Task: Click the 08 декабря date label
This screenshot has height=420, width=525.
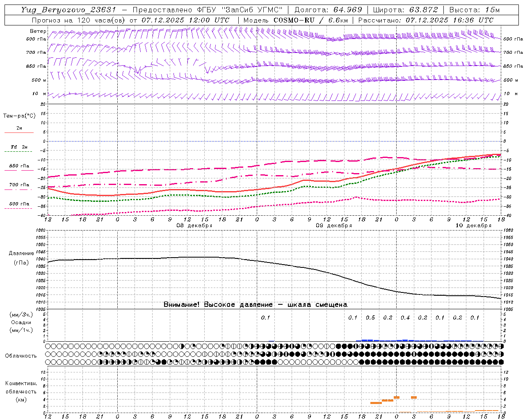Action: [194, 226]
